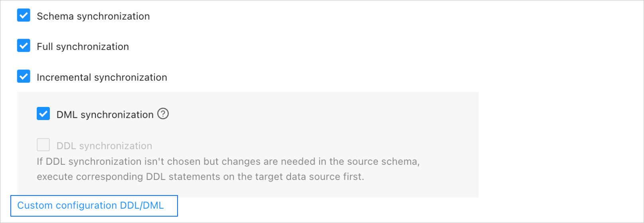644x223 pixels.
Task: Disable the Full synchronization checkbox
Action: click(x=24, y=46)
